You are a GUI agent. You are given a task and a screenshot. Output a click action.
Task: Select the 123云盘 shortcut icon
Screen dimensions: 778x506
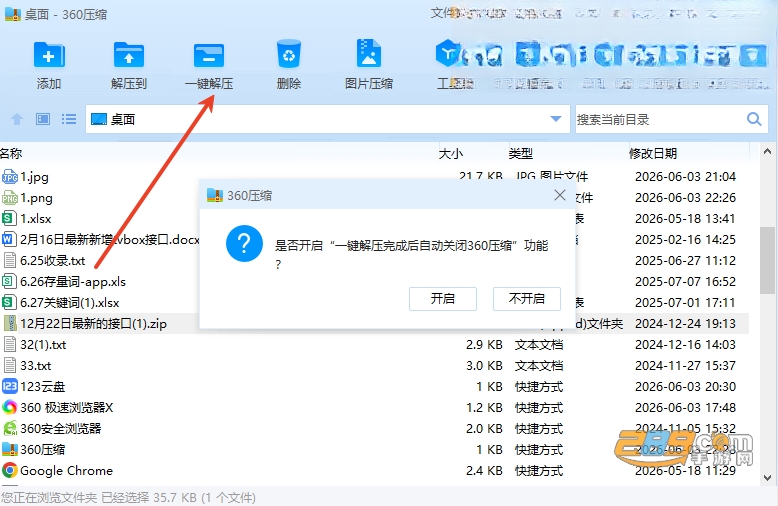(x=10, y=386)
